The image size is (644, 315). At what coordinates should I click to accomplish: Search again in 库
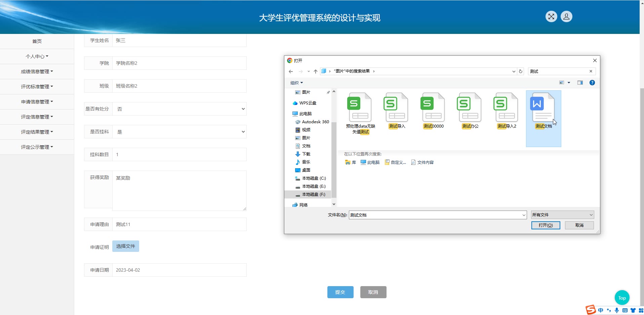(350, 163)
